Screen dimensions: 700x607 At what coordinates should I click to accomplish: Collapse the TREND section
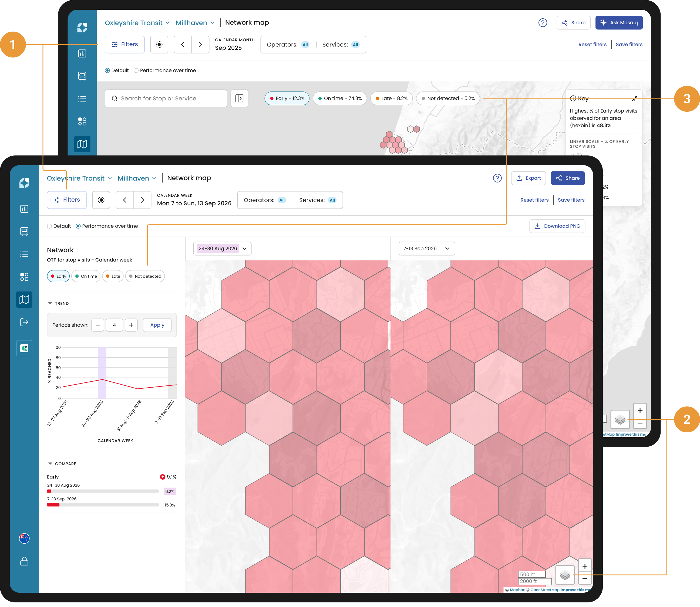coord(50,303)
